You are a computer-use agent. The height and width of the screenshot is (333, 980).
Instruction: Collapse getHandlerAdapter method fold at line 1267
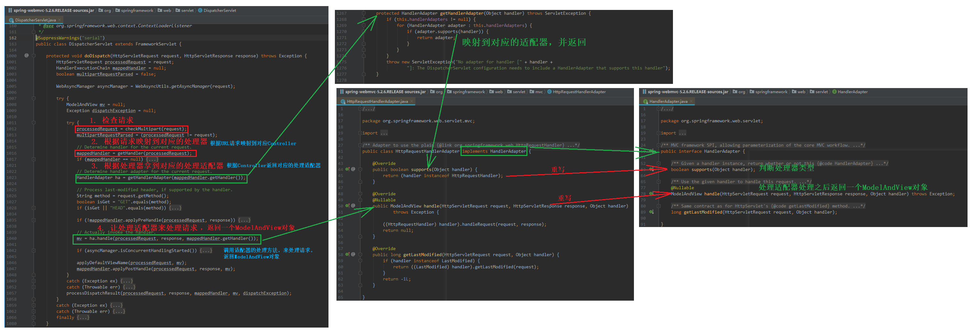coord(364,13)
